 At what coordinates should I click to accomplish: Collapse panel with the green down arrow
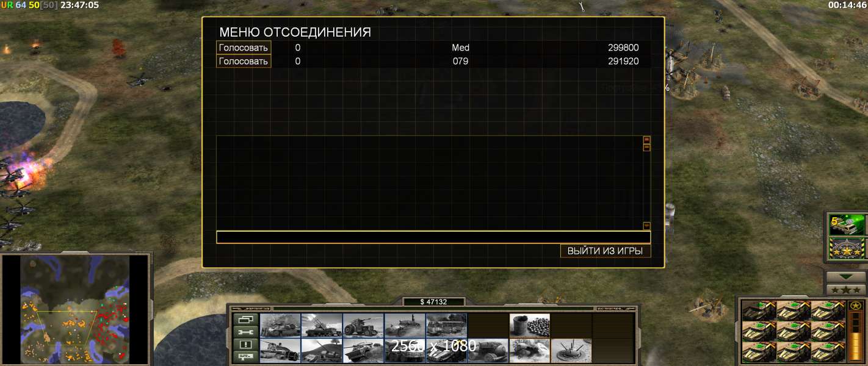click(845, 276)
